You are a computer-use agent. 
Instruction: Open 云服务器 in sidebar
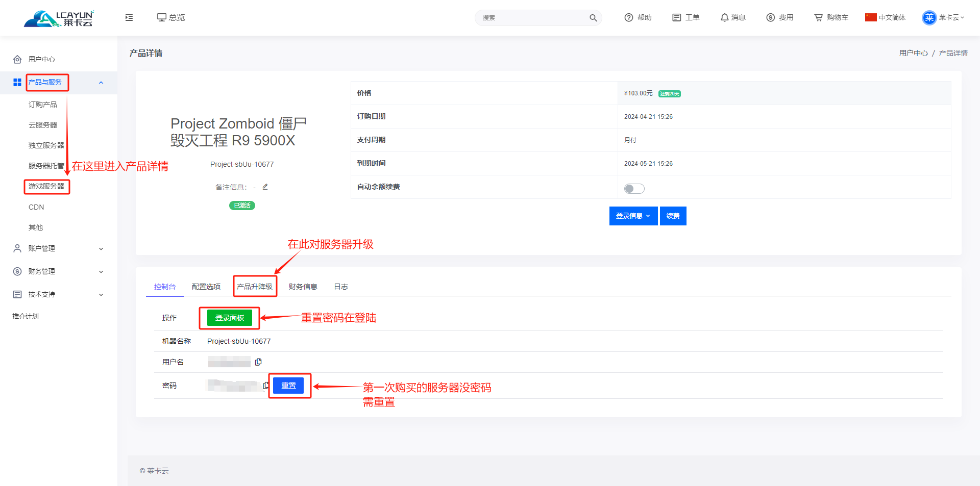[x=43, y=125]
